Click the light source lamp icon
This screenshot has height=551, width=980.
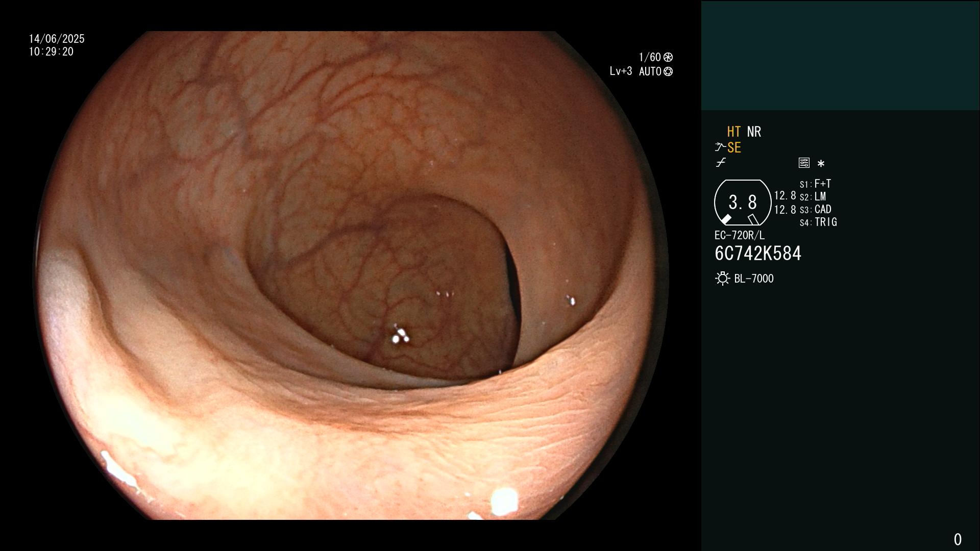[x=722, y=279]
